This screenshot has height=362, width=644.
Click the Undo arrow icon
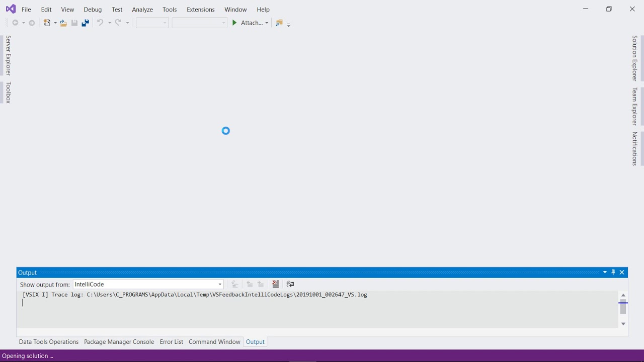tap(100, 23)
